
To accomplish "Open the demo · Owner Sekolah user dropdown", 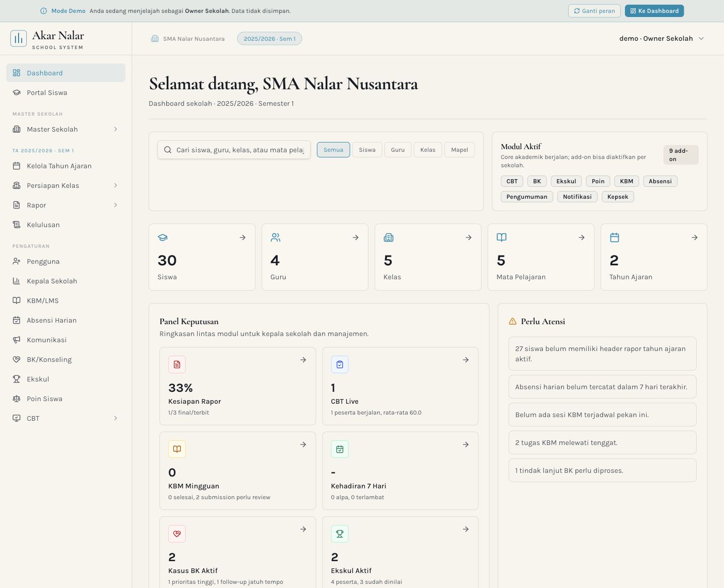I will [x=662, y=39].
